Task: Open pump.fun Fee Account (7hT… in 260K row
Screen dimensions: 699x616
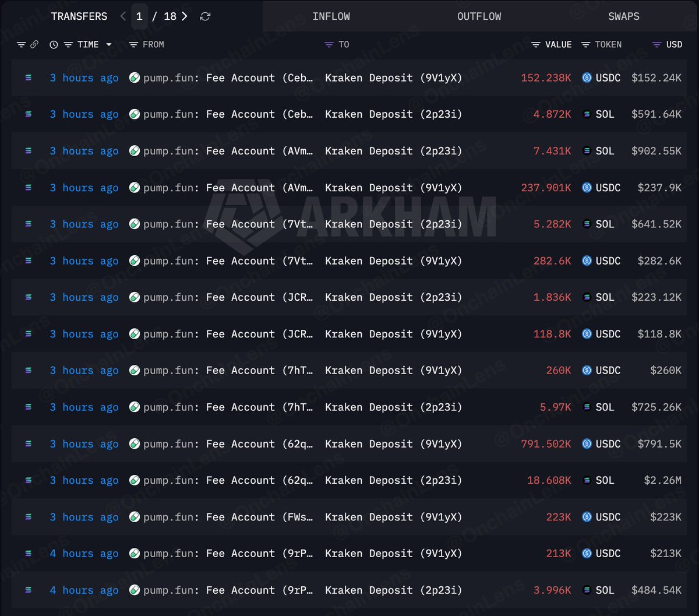Action: tap(228, 370)
